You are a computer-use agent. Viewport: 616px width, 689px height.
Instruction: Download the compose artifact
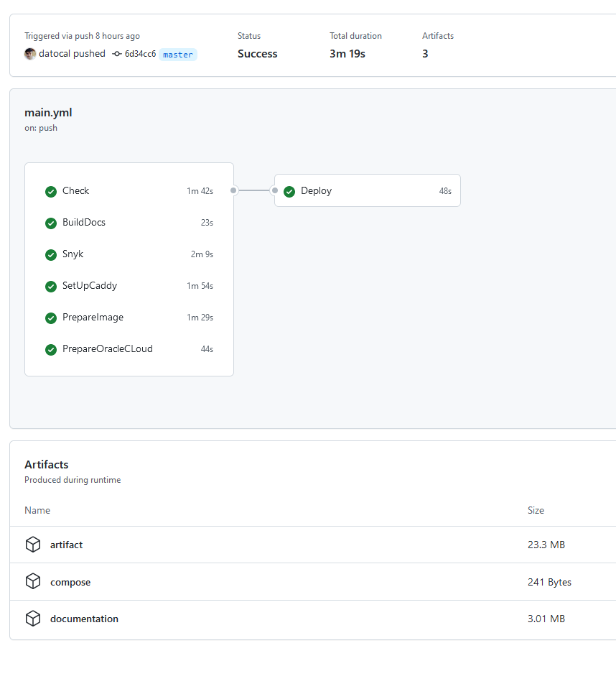70,582
